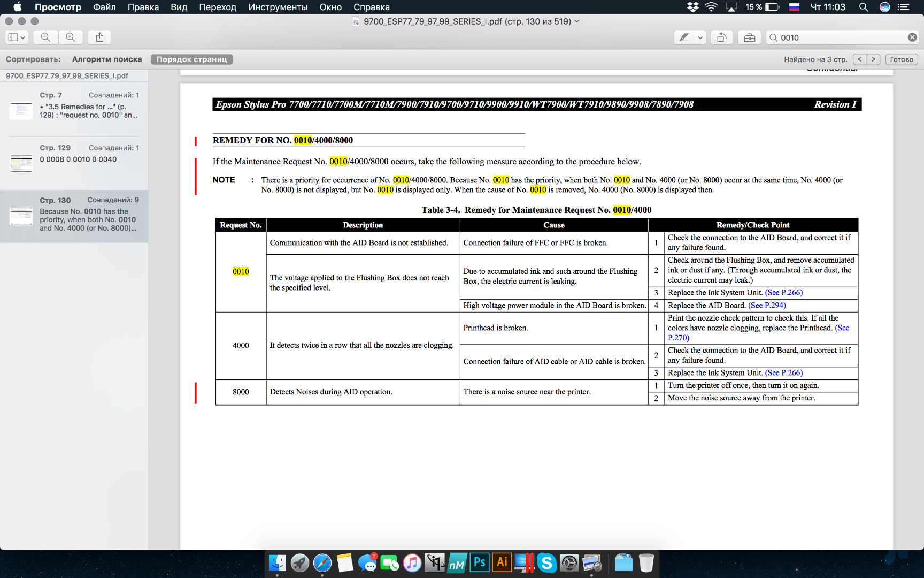This screenshot has height=578, width=924.
Task: Open Spotlight search in menu bar
Action: click(x=863, y=7)
